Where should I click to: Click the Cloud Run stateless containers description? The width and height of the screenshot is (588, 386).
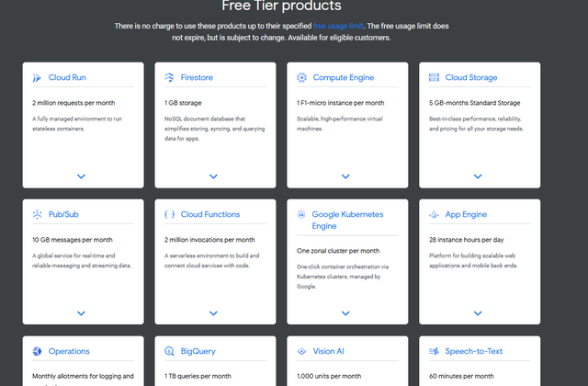coord(77,124)
